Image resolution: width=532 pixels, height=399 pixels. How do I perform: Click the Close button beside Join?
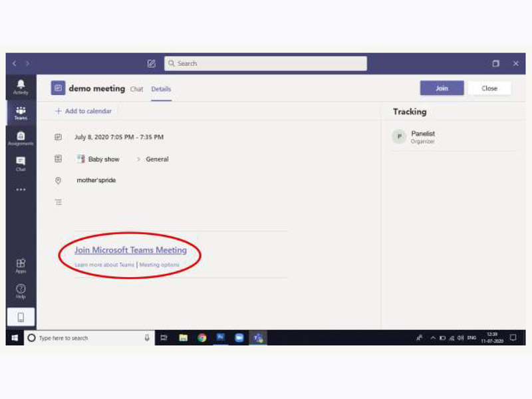pyautogui.click(x=489, y=88)
